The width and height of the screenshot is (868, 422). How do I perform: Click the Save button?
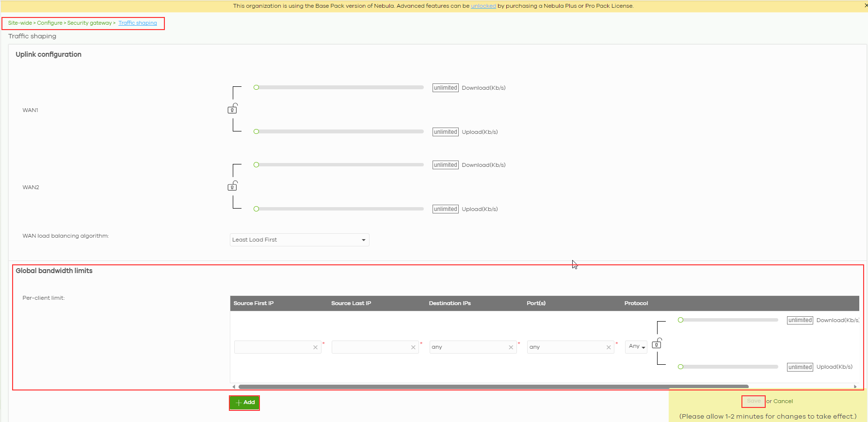point(753,401)
